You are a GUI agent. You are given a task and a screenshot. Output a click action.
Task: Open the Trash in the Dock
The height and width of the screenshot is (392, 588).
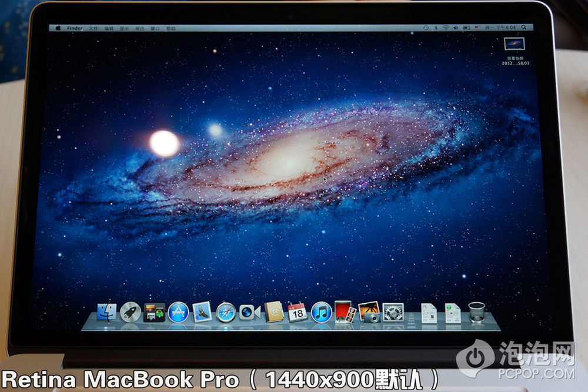(x=477, y=313)
